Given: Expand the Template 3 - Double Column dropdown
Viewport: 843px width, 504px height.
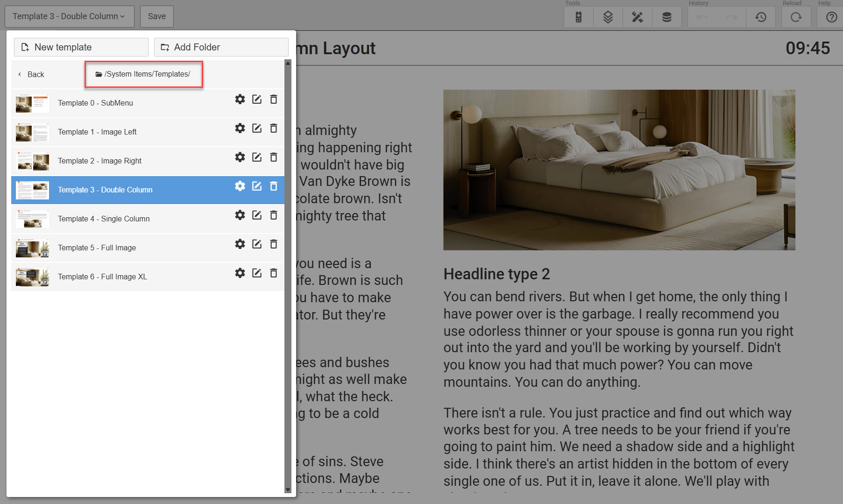Looking at the screenshot, I should 69,16.
